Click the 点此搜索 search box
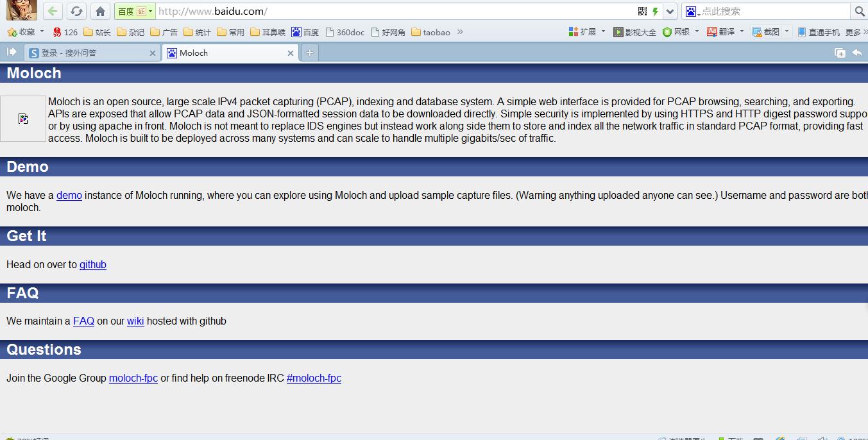This screenshot has height=440, width=868. click(774, 12)
